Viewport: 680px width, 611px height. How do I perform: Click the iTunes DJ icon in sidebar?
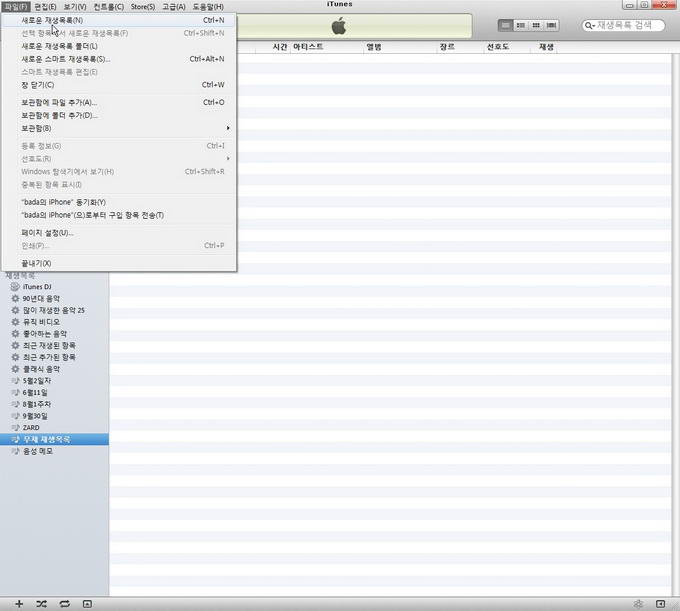click(15, 287)
